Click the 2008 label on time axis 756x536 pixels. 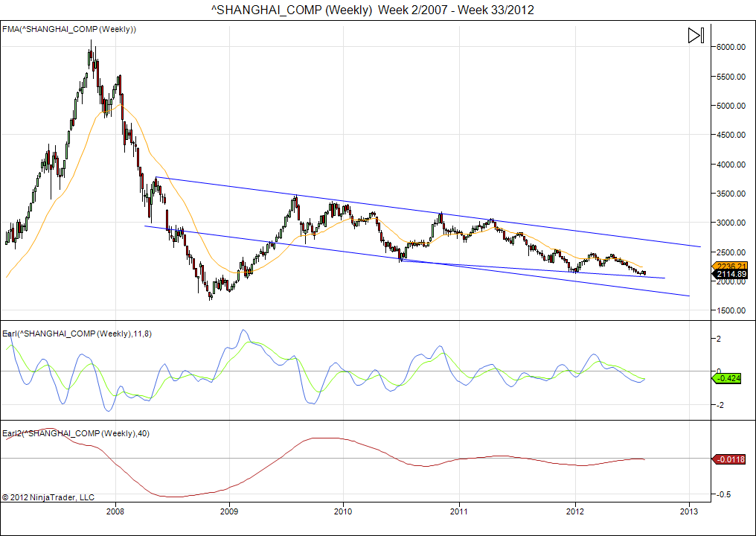pyautogui.click(x=115, y=511)
